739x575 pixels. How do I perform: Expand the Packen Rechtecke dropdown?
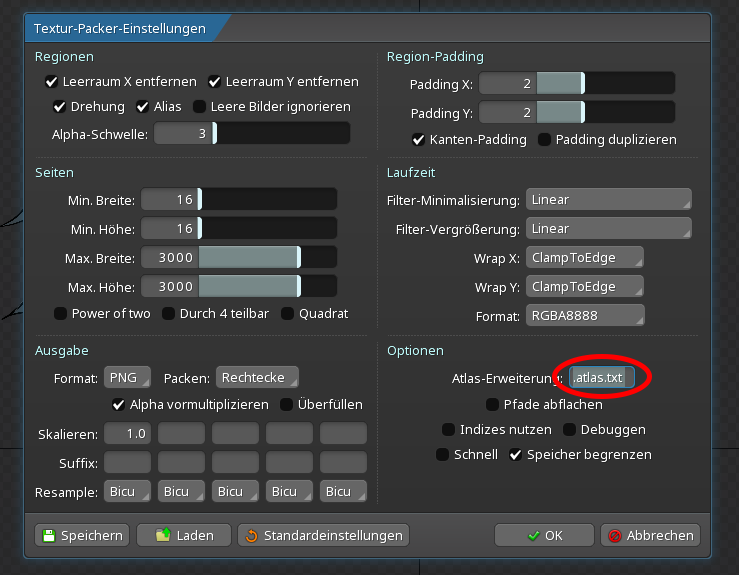pyautogui.click(x=257, y=378)
